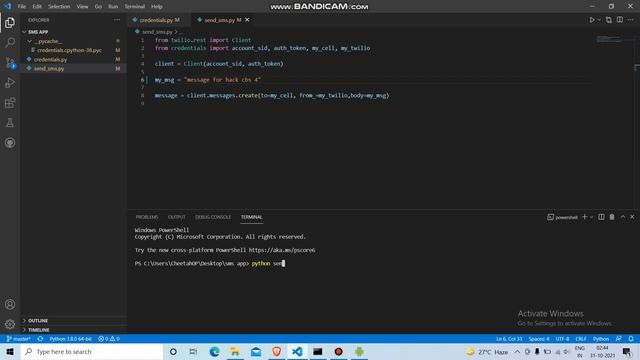
Task: Open the Help menu
Action: tap(157, 7)
